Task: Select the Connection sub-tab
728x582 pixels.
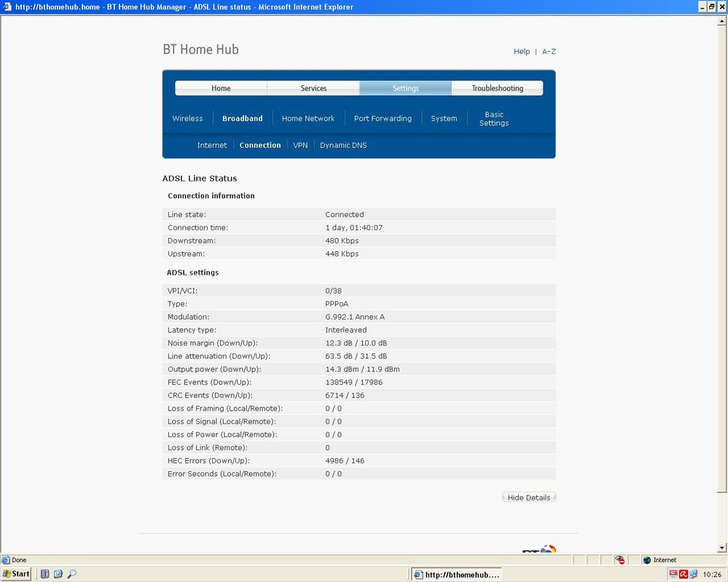Action: (260, 145)
